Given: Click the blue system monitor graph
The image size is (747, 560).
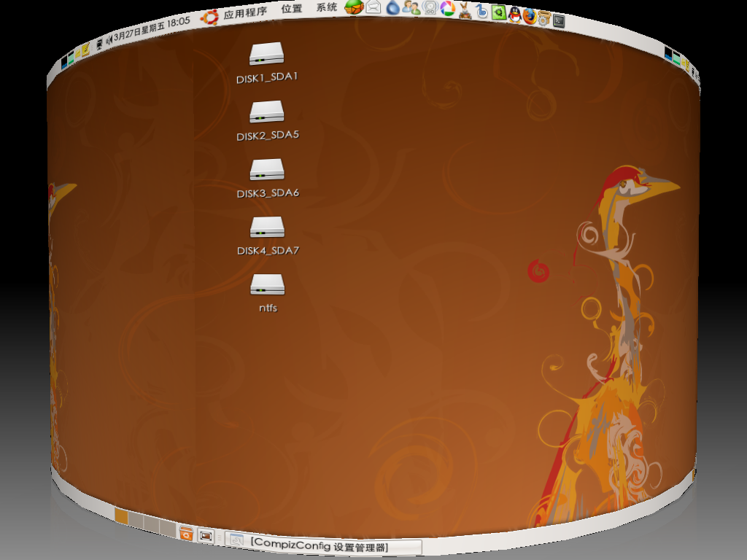Looking at the screenshot, I should [64, 63].
